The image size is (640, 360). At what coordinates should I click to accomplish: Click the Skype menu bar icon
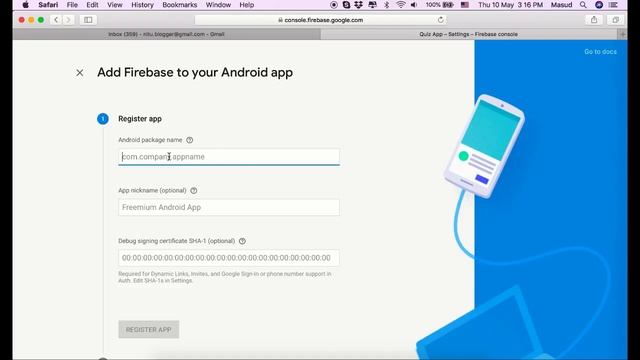click(346, 5)
